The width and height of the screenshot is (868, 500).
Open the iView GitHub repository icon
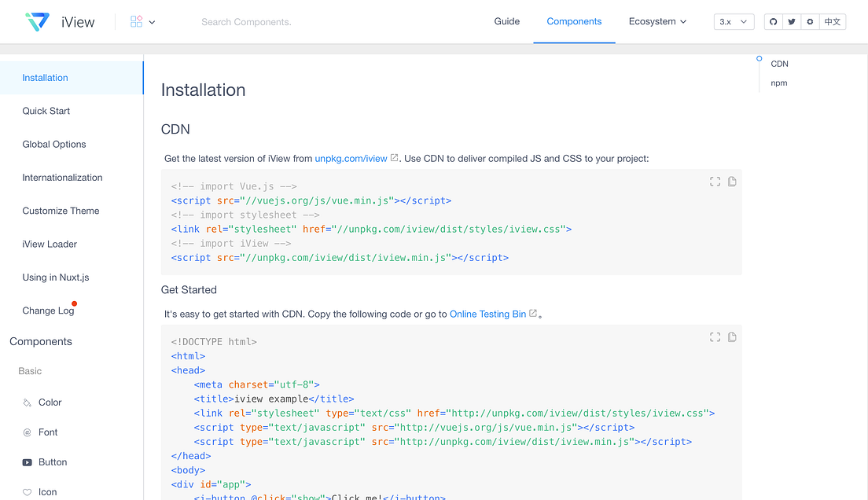(773, 21)
